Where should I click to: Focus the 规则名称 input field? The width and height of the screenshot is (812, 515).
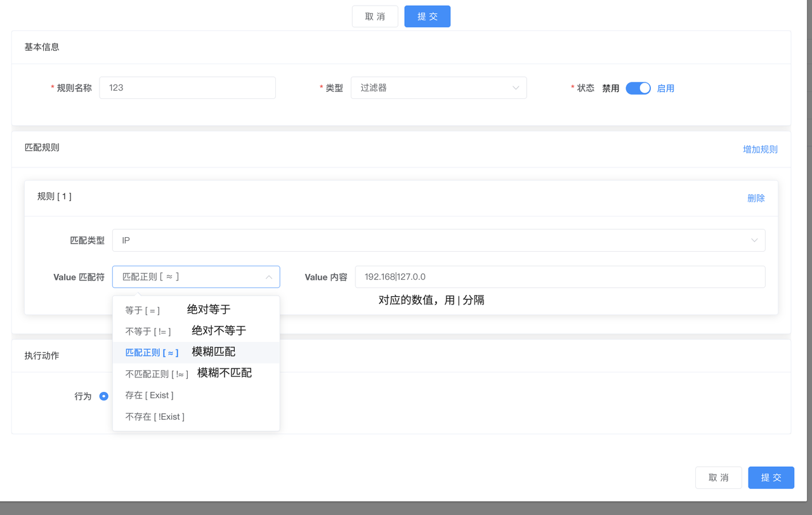coord(187,88)
